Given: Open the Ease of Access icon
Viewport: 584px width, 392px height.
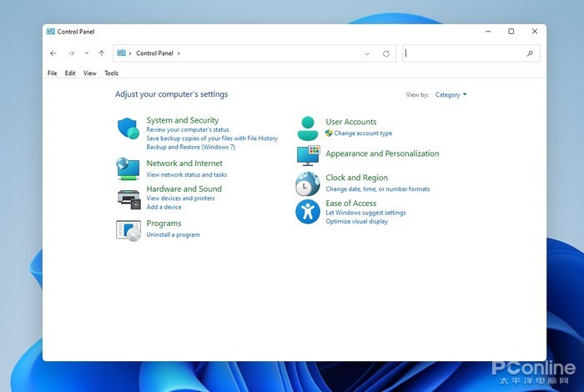Looking at the screenshot, I should 308,212.
